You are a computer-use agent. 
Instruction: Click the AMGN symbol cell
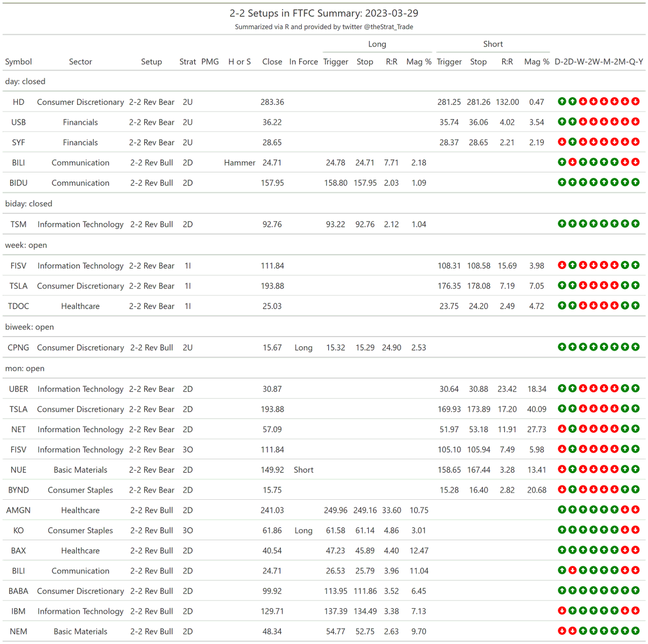pyautogui.click(x=18, y=510)
